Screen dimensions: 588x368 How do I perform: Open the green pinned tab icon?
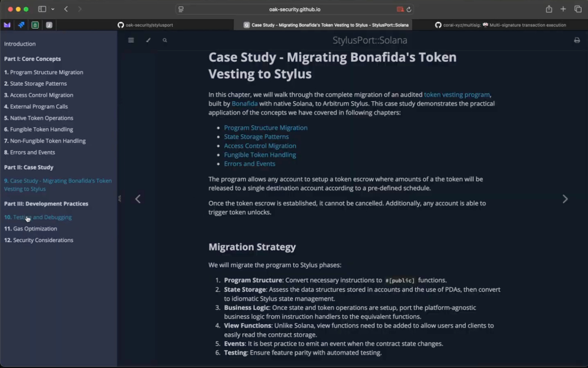[35, 25]
